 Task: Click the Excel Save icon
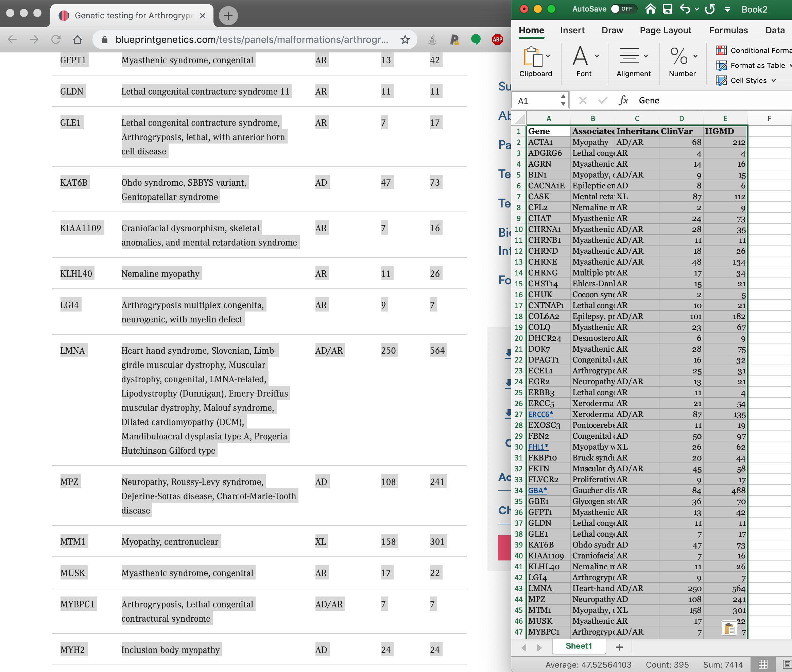pos(668,9)
